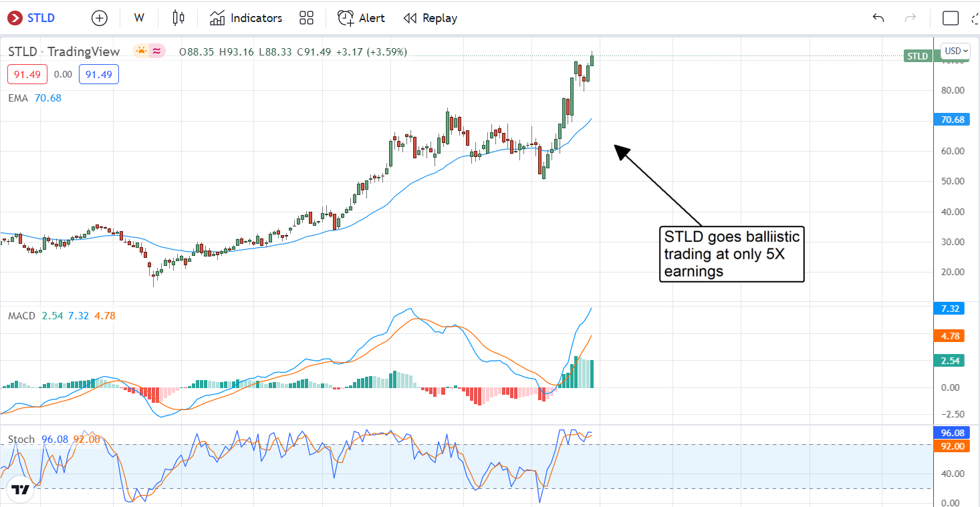Expand the USD currency dropdown
Screen dimensions: 980x507
pos(955,51)
